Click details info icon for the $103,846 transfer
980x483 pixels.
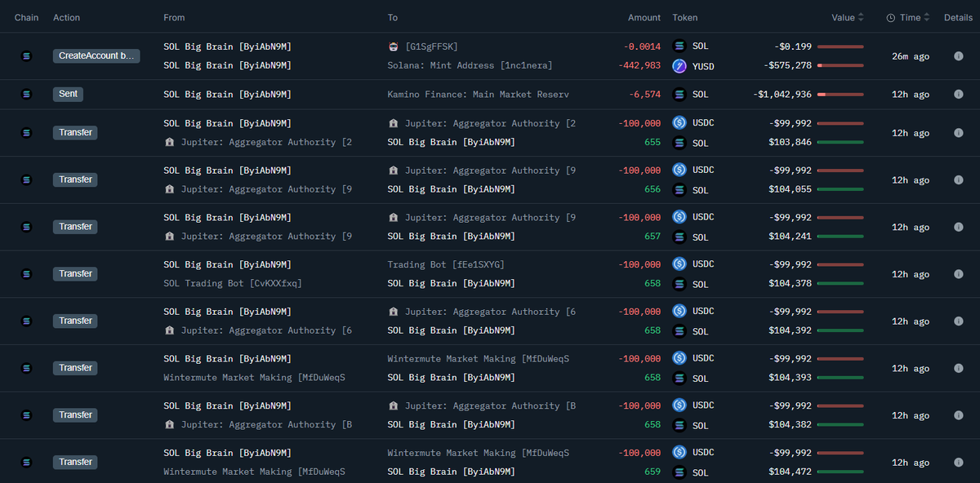point(959,133)
